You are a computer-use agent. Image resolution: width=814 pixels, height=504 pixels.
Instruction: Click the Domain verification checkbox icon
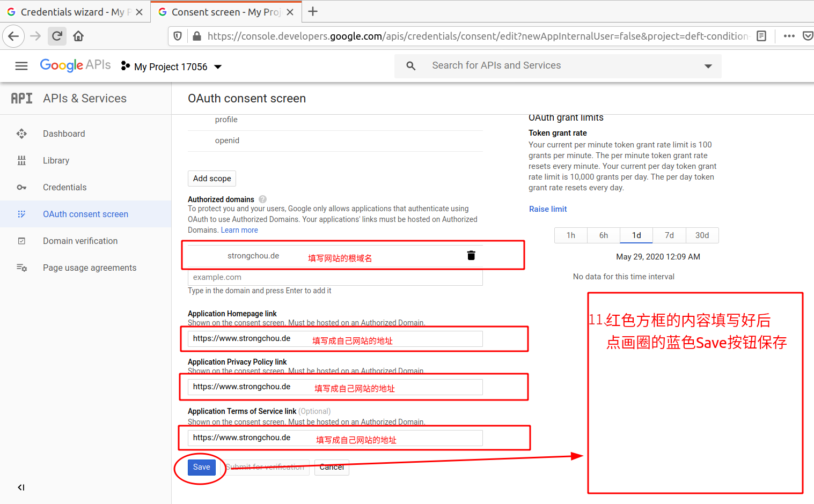coord(21,241)
